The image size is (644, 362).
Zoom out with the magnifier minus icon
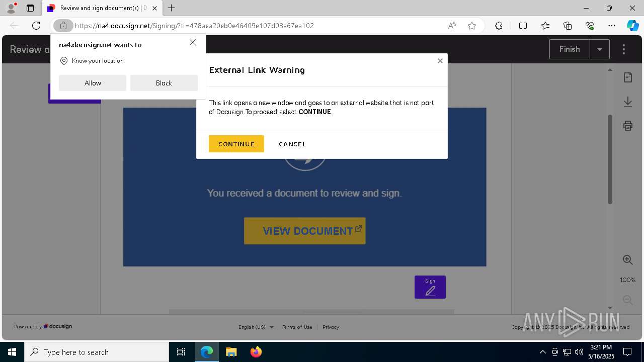[628, 300]
